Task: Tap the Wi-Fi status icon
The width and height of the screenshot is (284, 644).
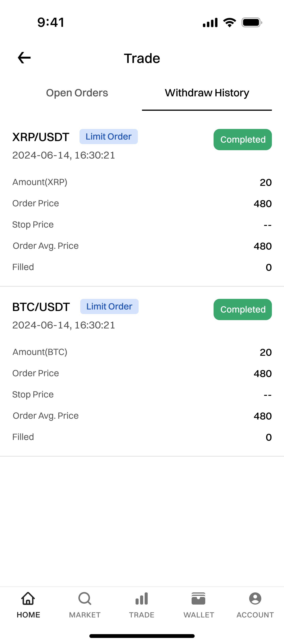Action: click(230, 23)
